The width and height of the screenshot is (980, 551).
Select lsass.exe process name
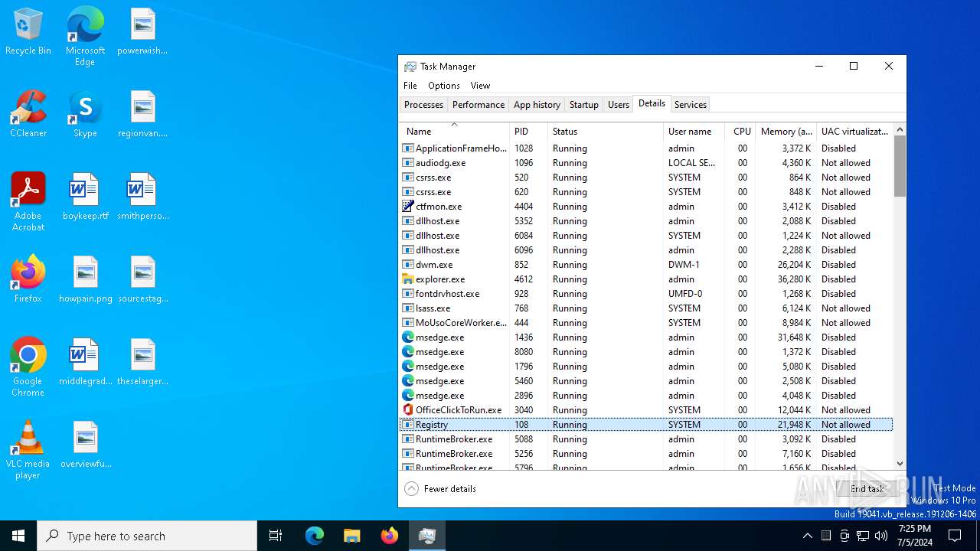pos(433,308)
